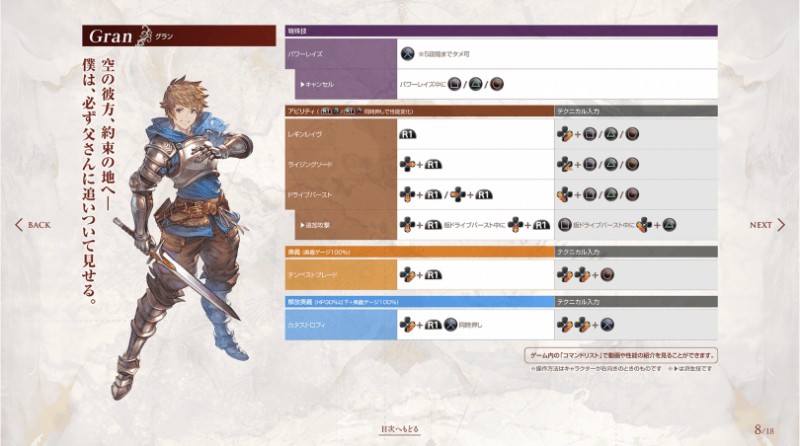Click the d-pad icon in テンペストブレード command cell
The height and width of the screenshot is (446, 800).
coord(407,275)
